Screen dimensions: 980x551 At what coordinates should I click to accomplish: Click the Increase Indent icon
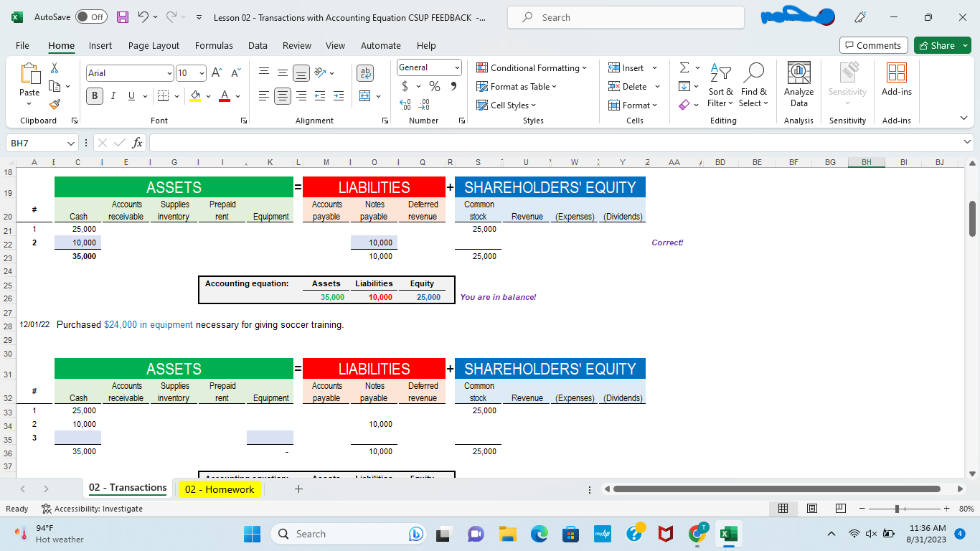(339, 96)
